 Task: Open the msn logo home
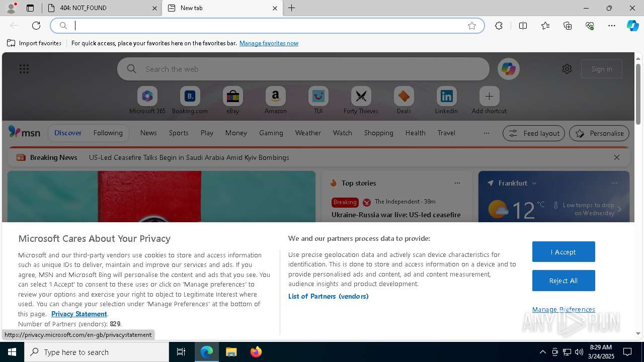click(x=24, y=132)
